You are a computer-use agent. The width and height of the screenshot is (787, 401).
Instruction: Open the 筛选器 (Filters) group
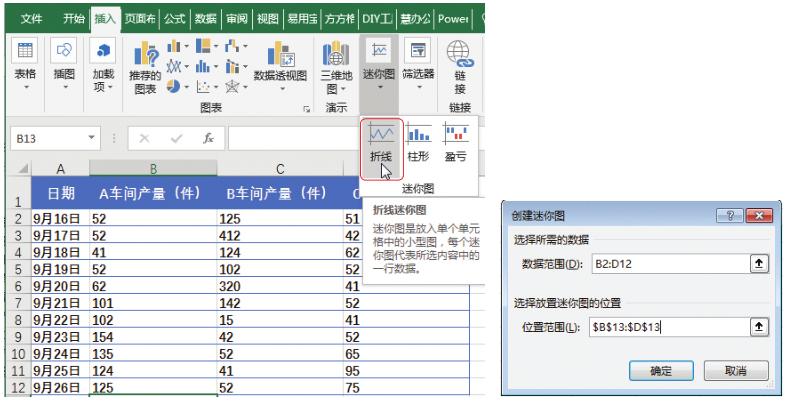coord(418,64)
